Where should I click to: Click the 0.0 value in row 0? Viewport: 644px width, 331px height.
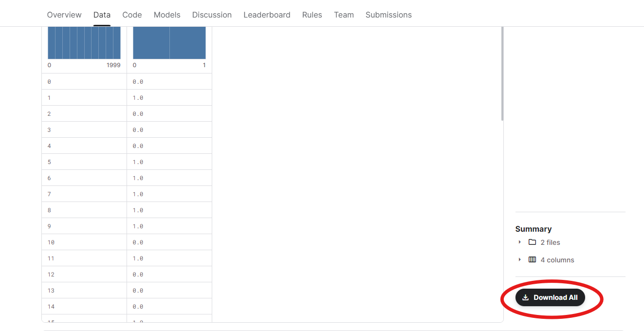click(x=138, y=82)
